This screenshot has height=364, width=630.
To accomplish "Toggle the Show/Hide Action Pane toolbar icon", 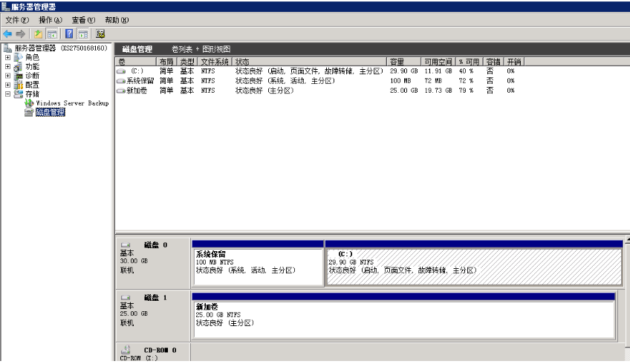I will point(82,34).
